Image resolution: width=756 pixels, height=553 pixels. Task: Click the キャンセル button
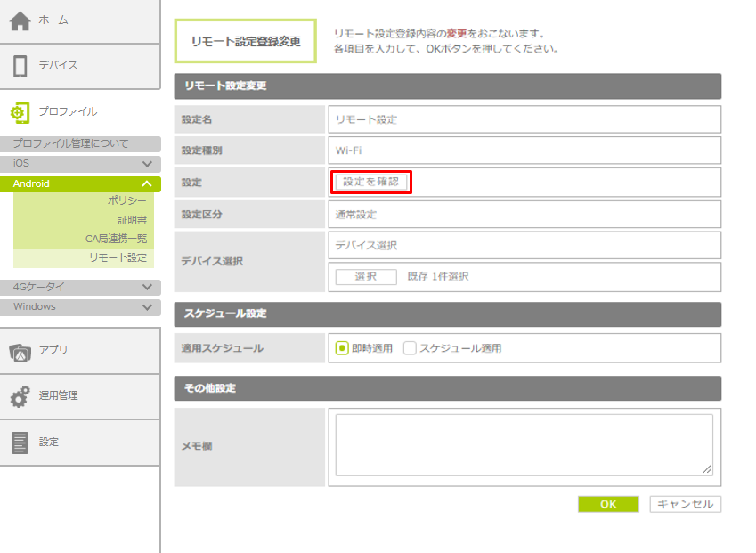685,504
